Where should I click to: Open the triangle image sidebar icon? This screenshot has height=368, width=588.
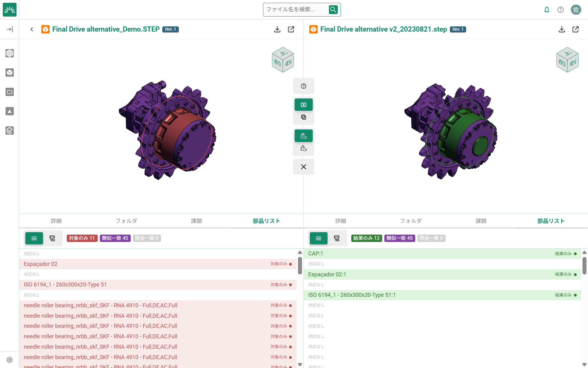tap(9, 111)
